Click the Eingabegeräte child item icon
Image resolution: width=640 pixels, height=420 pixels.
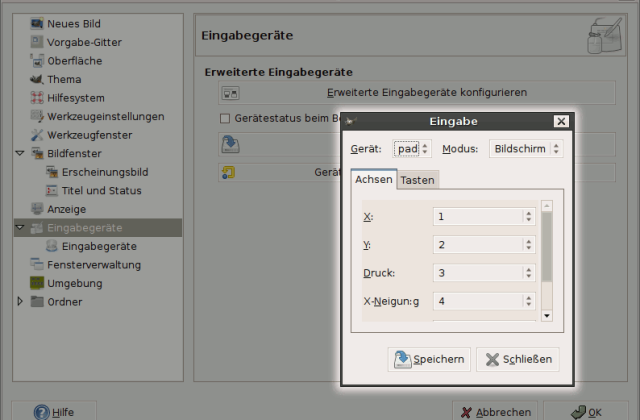[52, 246]
